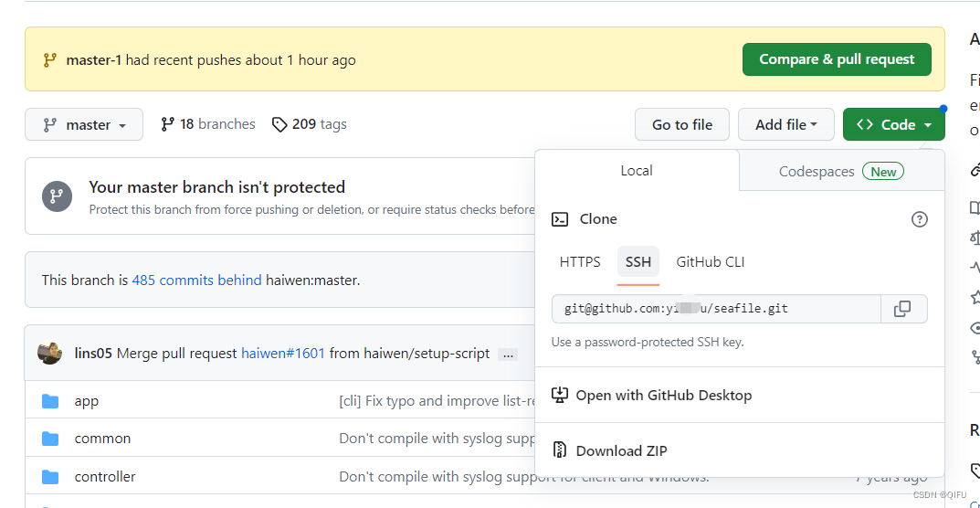The height and width of the screenshot is (508, 980).
Task: Copy the SSH clone URL
Action: pos(902,309)
